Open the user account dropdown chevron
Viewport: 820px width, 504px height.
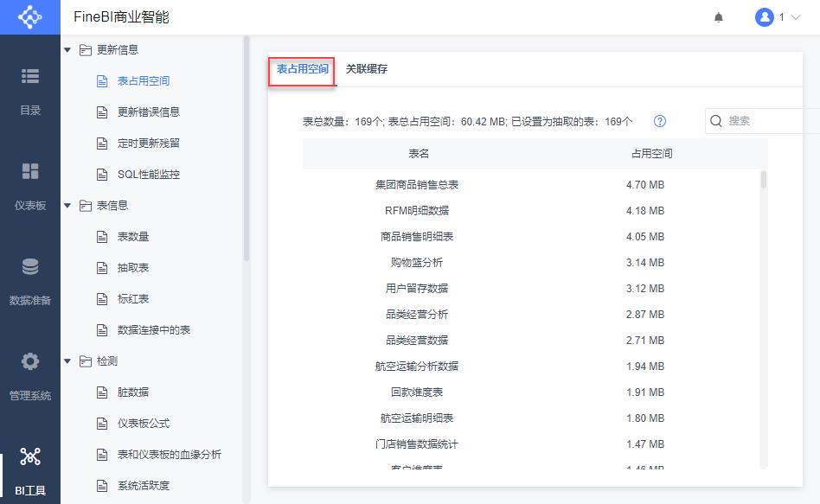point(796,17)
